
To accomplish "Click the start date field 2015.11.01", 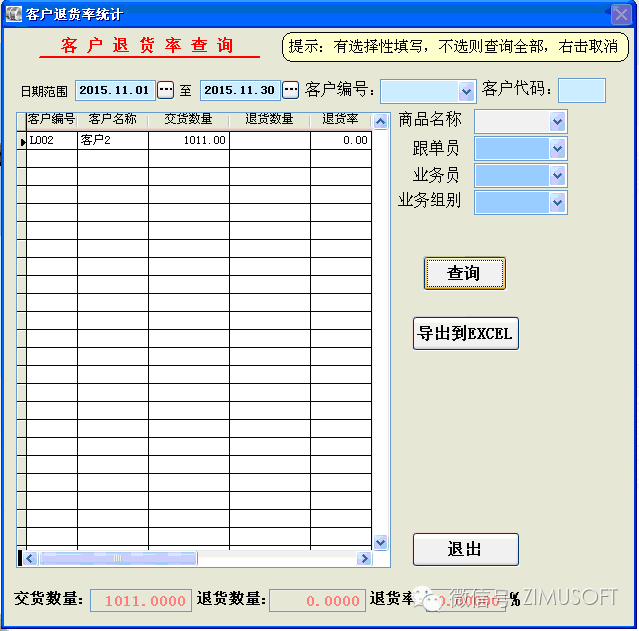I will point(115,90).
